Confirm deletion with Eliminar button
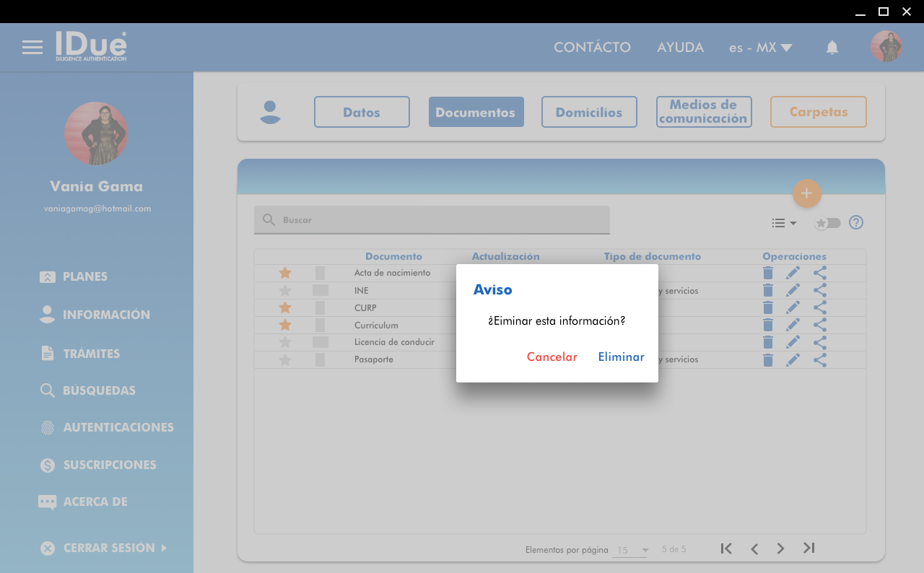 pos(621,357)
